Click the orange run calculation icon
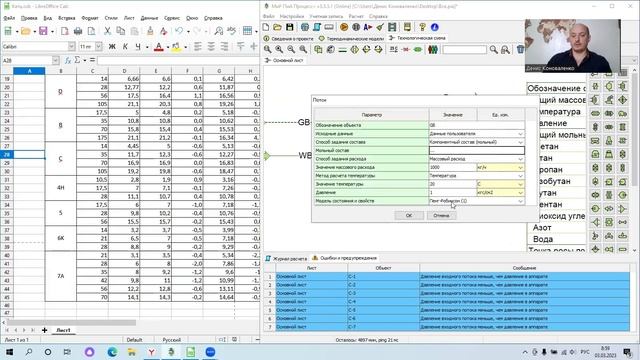 (x=344, y=27)
